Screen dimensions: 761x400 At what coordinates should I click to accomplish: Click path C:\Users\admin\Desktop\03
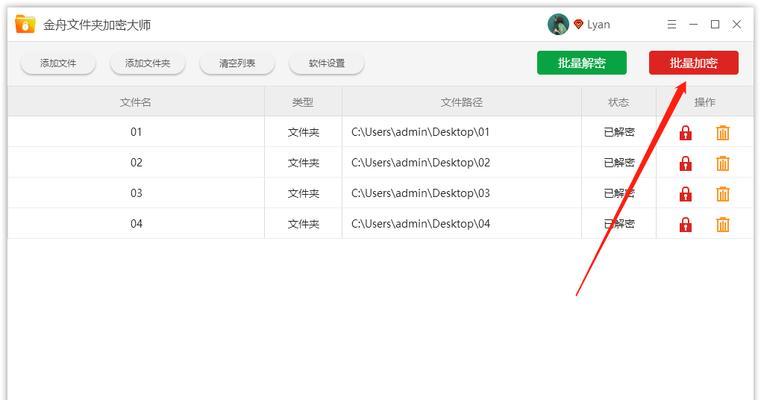420,193
